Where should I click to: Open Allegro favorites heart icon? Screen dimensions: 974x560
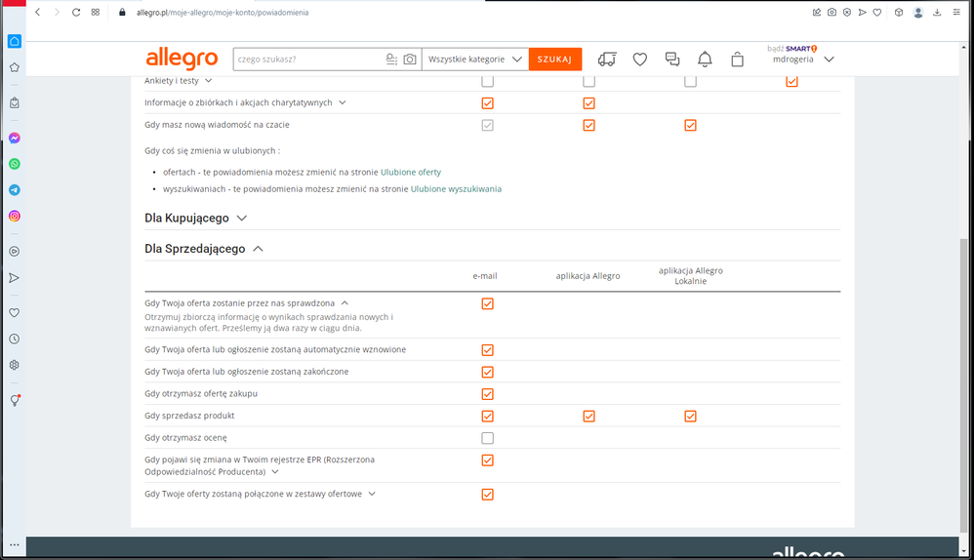click(x=640, y=59)
